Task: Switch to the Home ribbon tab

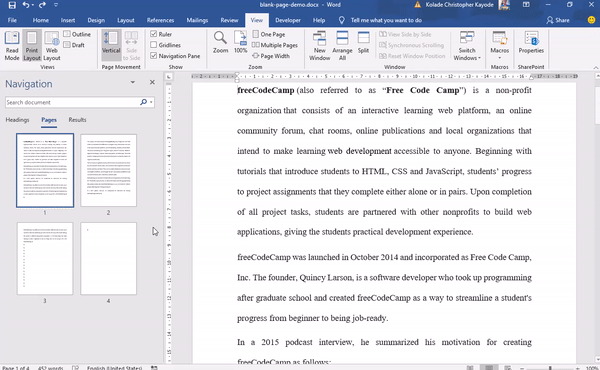Action: tap(41, 20)
